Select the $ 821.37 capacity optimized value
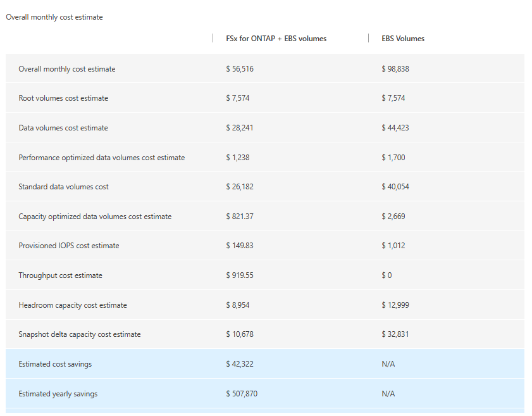The height and width of the screenshot is (416, 532). (x=240, y=217)
